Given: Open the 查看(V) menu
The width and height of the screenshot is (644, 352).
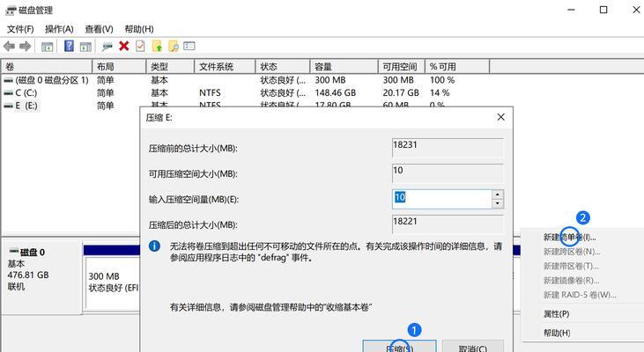Looking at the screenshot, I should [x=99, y=29].
